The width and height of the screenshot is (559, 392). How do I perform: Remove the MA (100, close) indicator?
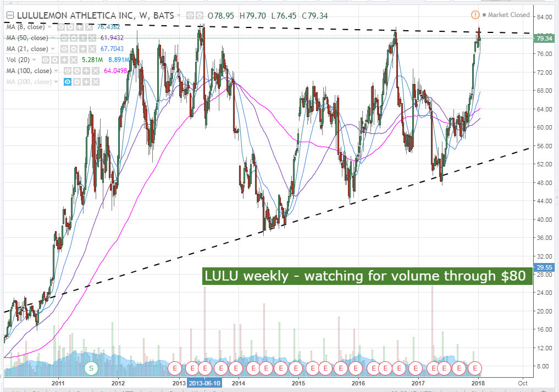tap(95, 71)
